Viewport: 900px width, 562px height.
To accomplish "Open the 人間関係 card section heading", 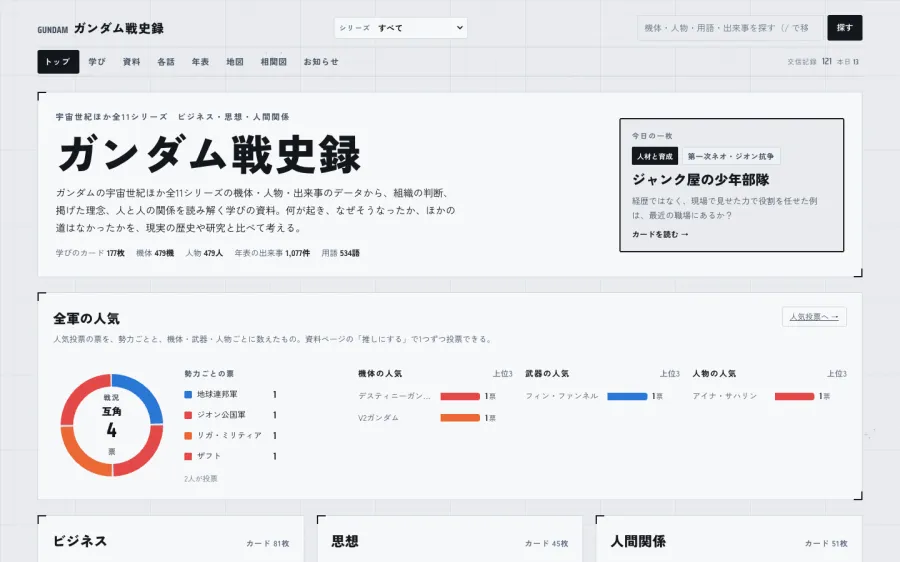I will click(x=638, y=541).
